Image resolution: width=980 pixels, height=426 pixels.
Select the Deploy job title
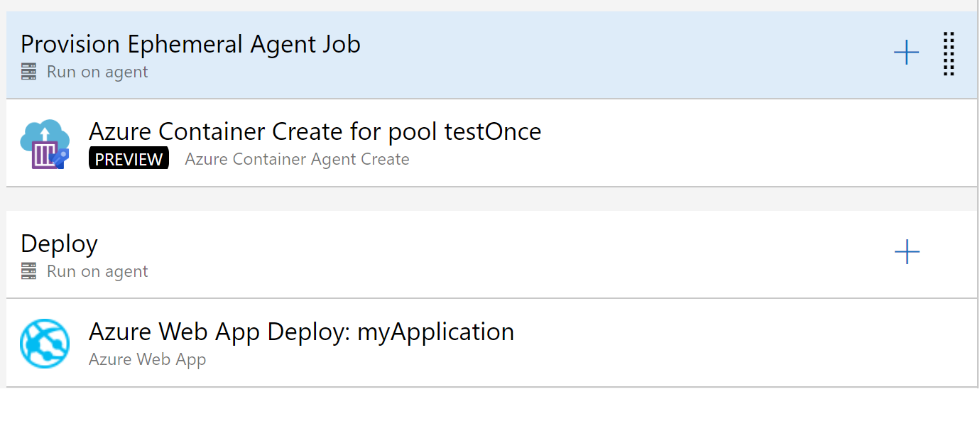[59, 244]
